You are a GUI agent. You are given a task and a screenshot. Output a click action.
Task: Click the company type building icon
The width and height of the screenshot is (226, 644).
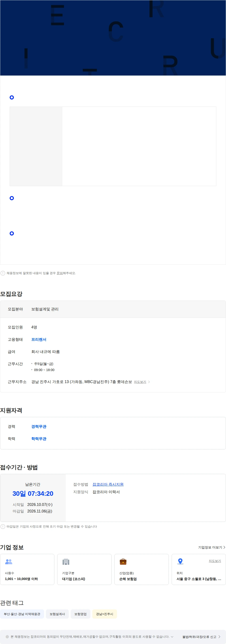click(x=66, y=561)
